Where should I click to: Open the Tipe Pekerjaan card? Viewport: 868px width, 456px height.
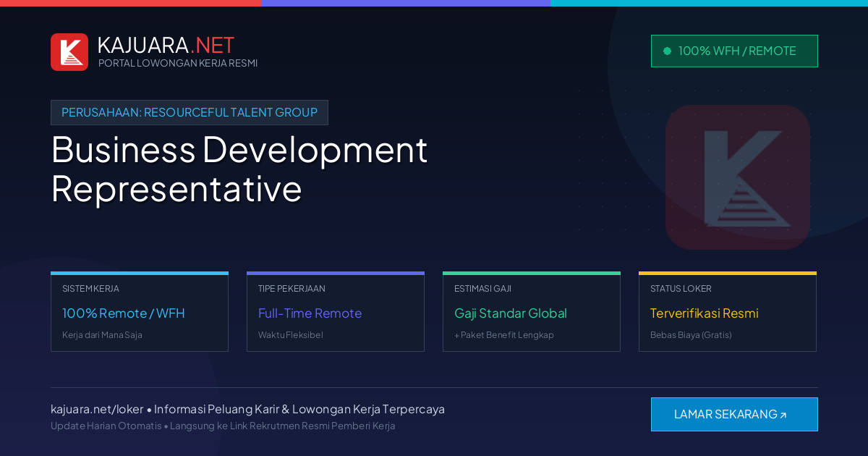pos(336,312)
